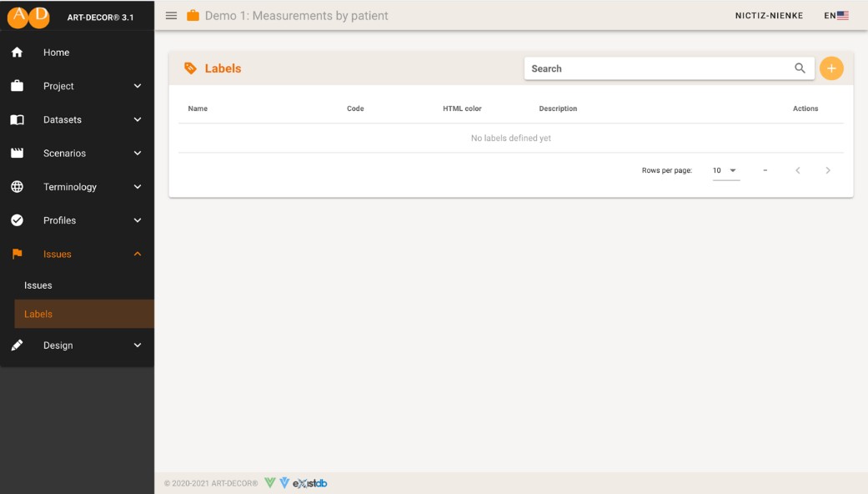Click the Terminology globe icon
This screenshot has width=868, height=494.
click(x=17, y=187)
